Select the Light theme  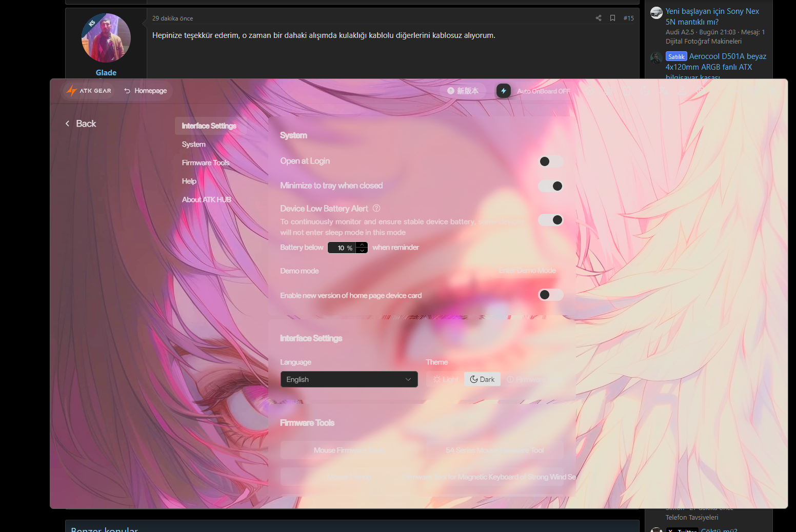pos(445,379)
